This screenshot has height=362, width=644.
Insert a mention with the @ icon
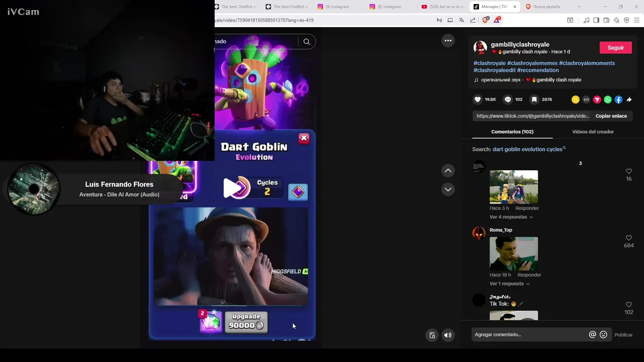coord(592,335)
